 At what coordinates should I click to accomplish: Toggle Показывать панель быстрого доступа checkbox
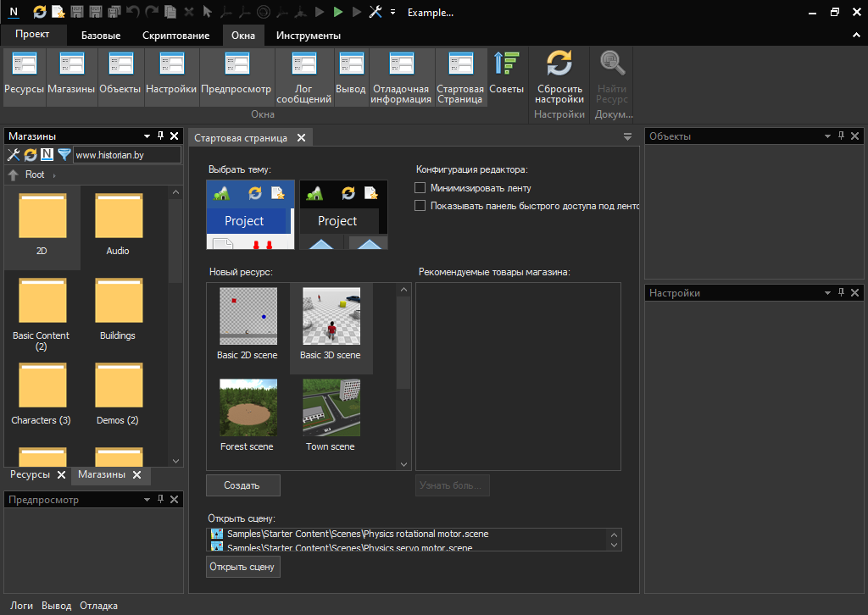pos(420,206)
